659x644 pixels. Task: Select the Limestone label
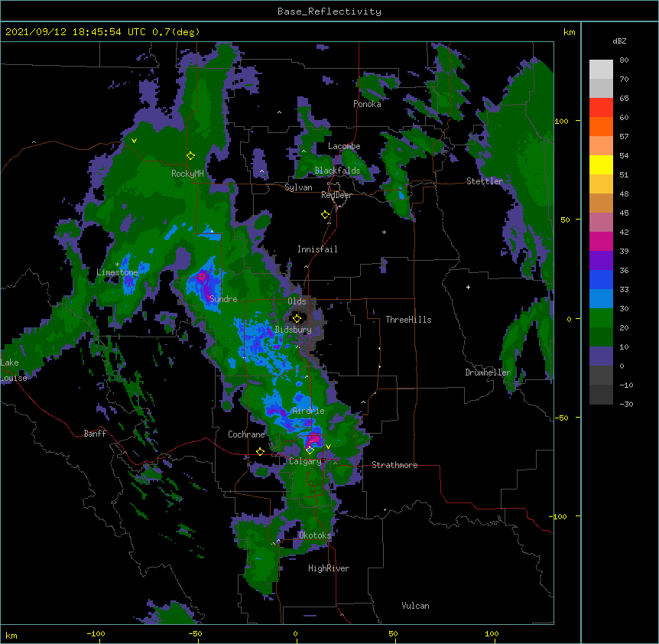(x=117, y=272)
